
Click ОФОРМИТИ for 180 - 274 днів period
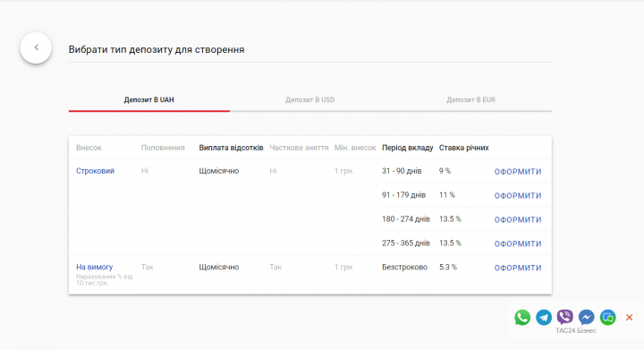[x=518, y=220]
